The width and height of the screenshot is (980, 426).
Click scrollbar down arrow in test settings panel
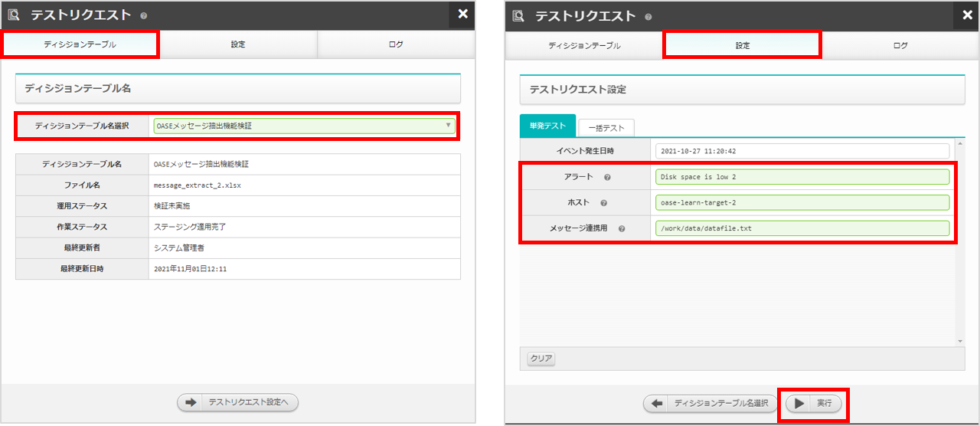pos(960,341)
